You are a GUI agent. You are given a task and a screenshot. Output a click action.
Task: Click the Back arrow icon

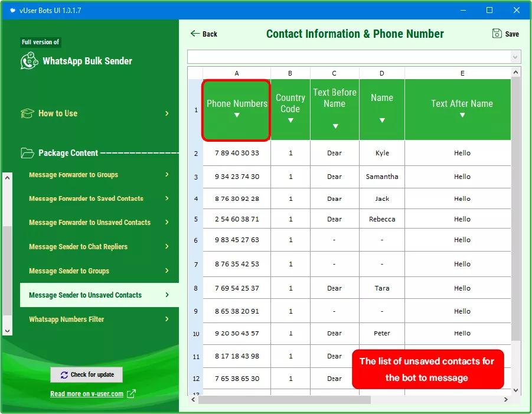[195, 34]
